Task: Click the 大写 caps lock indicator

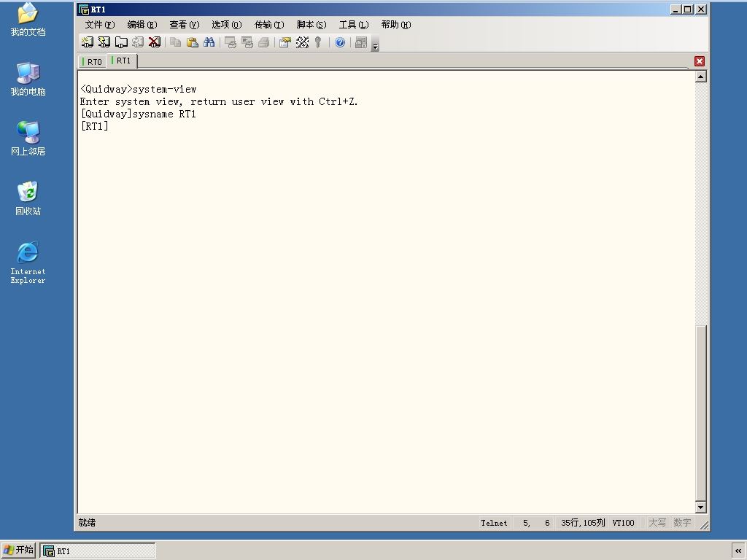Action: (x=657, y=522)
